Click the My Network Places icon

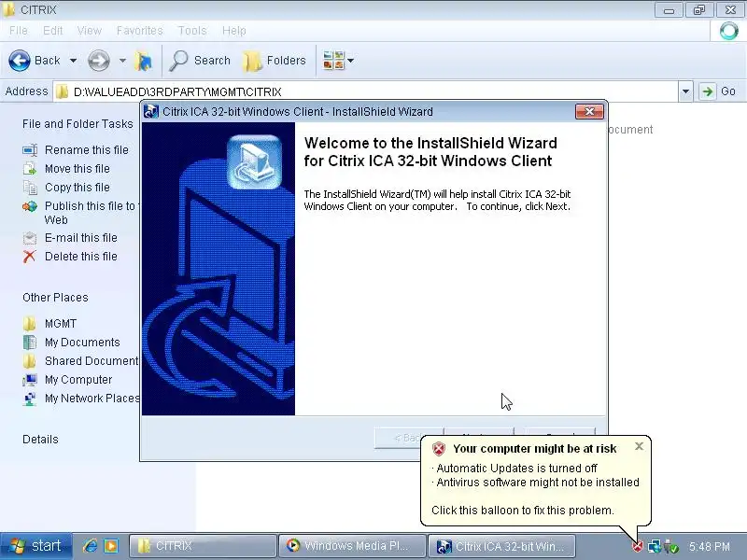pyautogui.click(x=30, y=399)
